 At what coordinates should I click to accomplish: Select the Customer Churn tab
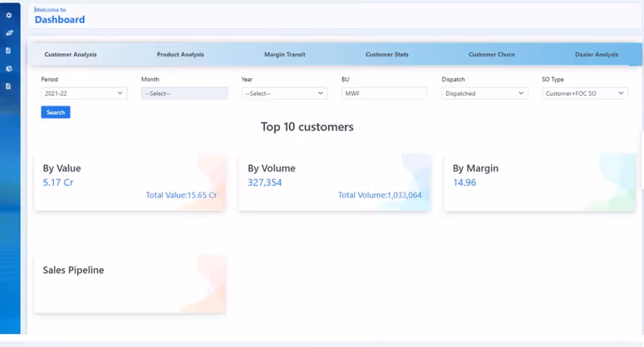coord(492,54)
